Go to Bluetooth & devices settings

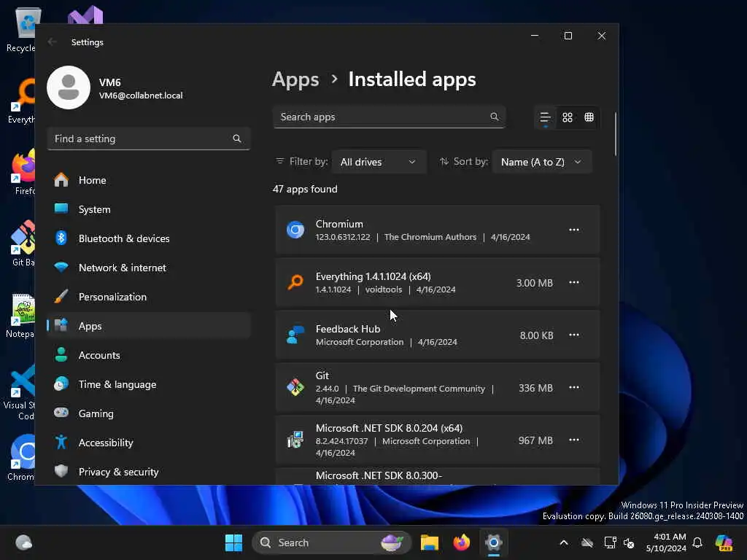(149, 238)
